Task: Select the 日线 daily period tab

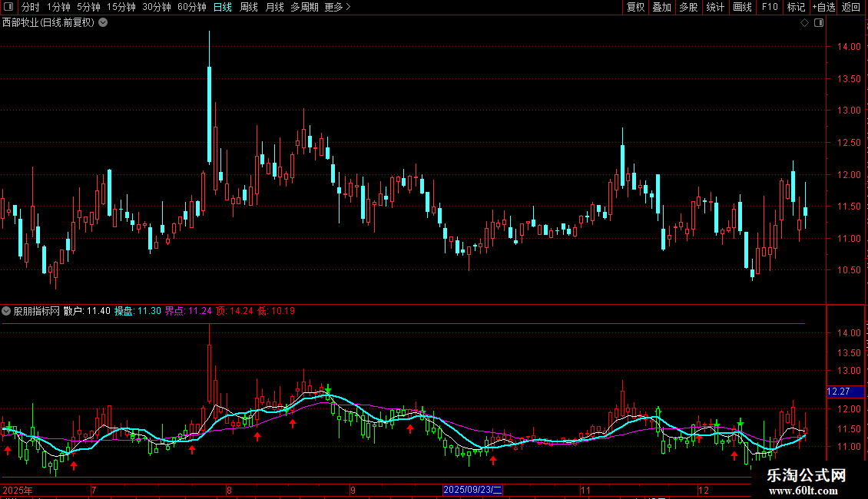Action: (x=223, y=7)
